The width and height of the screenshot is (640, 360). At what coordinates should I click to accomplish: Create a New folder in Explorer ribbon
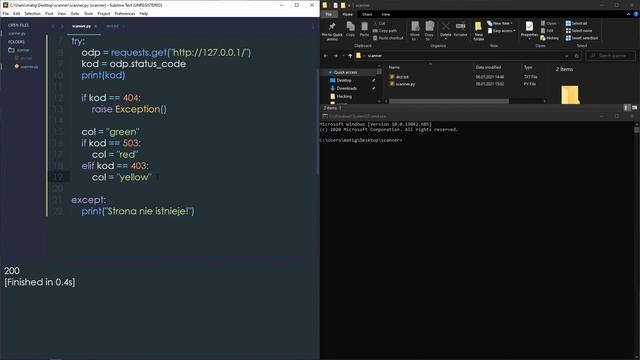point(478,31)
